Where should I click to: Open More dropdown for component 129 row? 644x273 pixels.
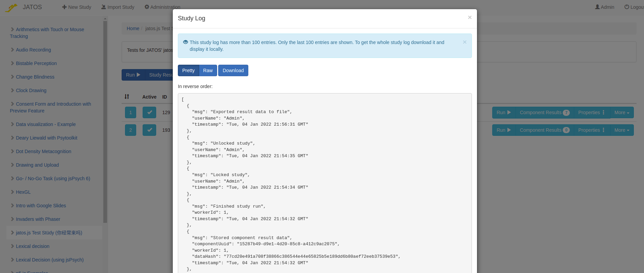click(x=622, y=112)
